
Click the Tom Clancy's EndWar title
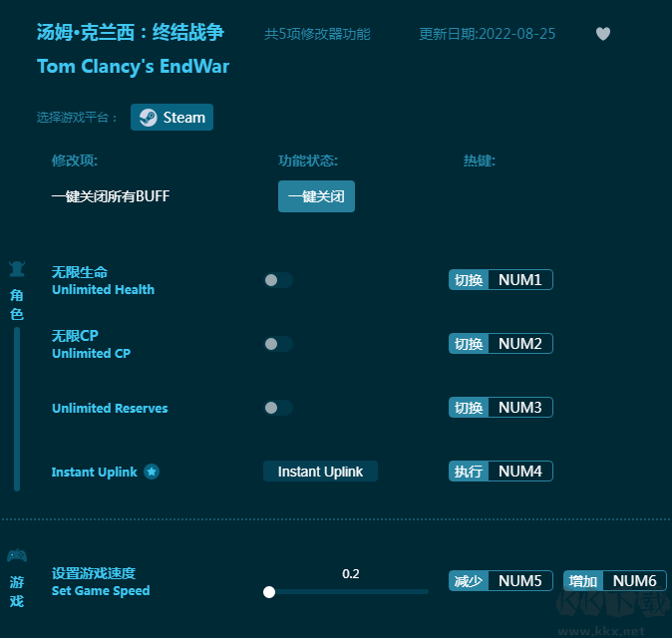(133, 67)
